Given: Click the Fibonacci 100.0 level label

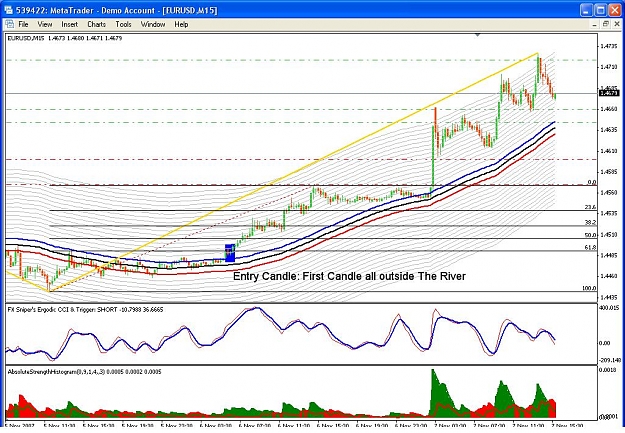Looking at the screenshot, I should 589,288.
